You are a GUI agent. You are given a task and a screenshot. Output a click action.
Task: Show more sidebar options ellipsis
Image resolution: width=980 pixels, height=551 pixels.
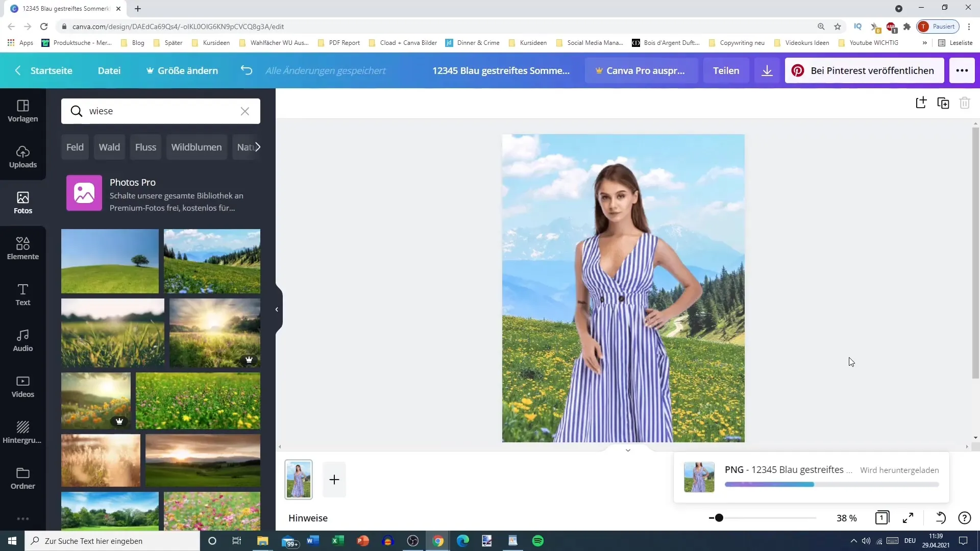click(23, 519)
